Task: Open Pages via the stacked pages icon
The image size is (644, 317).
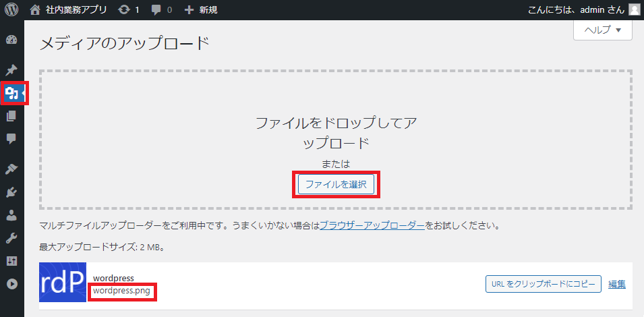Action: [11, 117]
